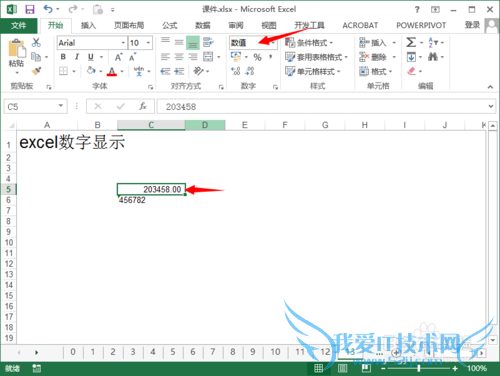Apply Percent Style format
500x376 pixels.
pos(257,57)
